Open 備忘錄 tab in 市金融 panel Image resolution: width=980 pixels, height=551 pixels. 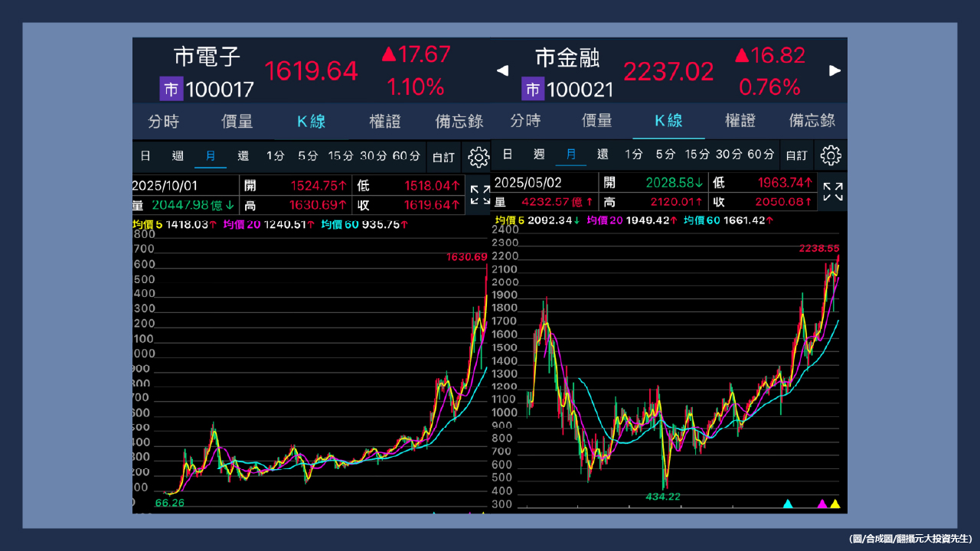tap(812, 121)
